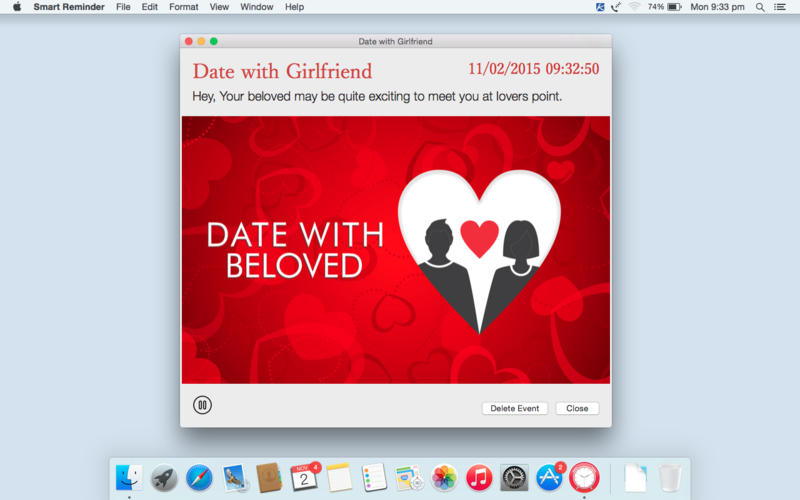The image size is (800, 500).
Task: Launch Safari from the Dock
Action: 198,478
